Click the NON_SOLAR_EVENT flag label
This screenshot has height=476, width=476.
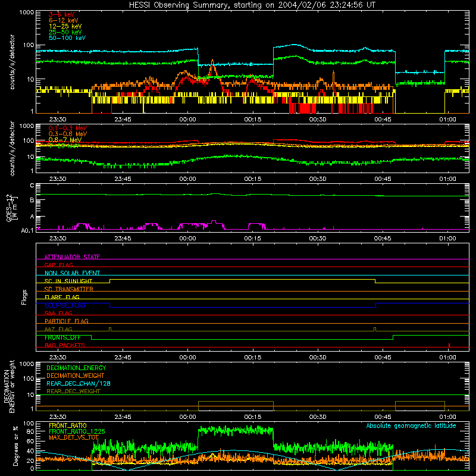click(72, 273)
